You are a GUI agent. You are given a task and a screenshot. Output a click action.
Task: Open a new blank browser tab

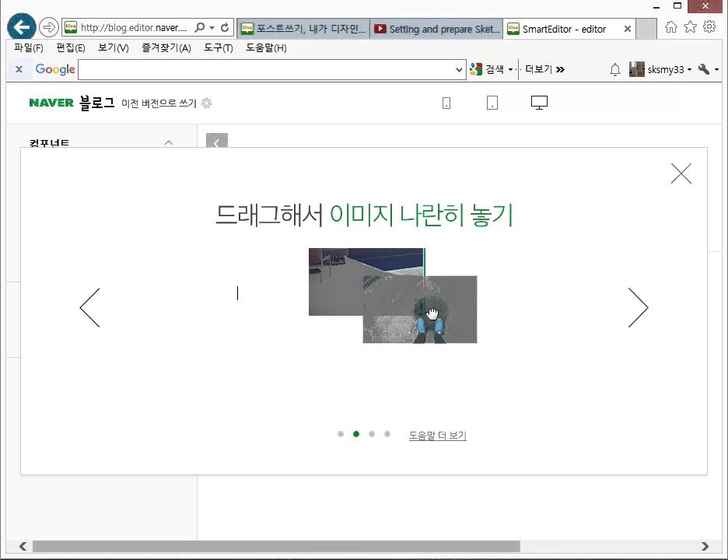pyautogui.click(x=646, y=29)
